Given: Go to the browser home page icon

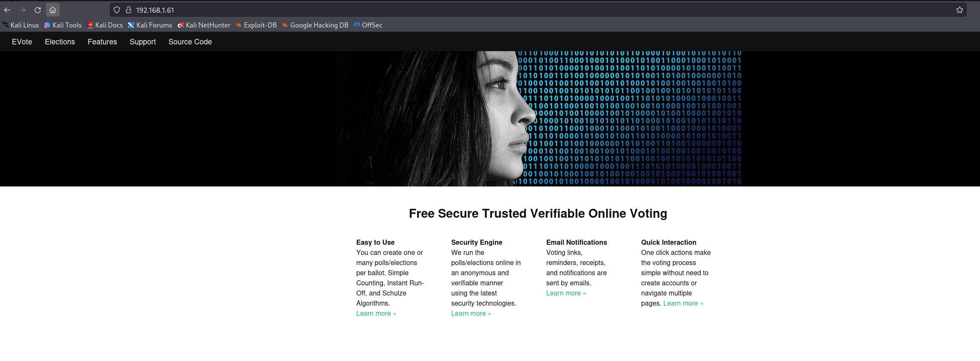Looking at the screenshot, I should tap(52, 10).
